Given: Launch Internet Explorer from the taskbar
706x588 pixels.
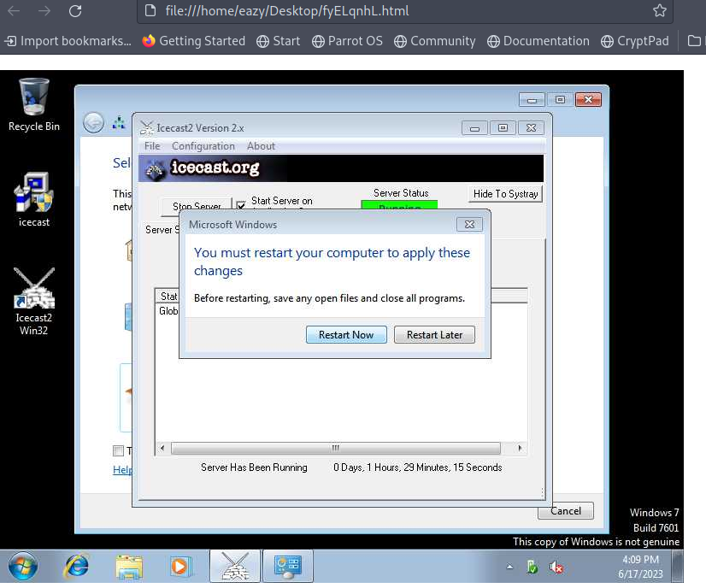Looking at the screenshot, I should click(x=77, y=567).
